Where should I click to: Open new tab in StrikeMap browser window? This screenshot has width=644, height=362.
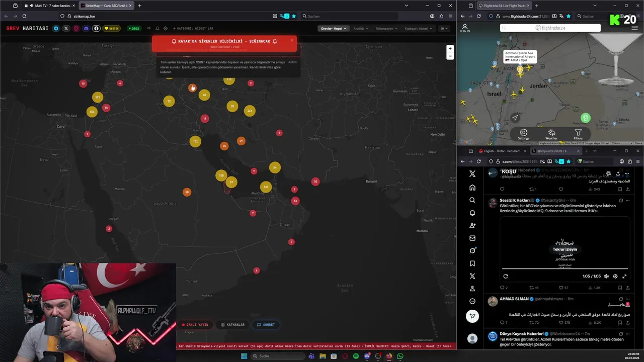pyautogui.click(x=139, y=6)
